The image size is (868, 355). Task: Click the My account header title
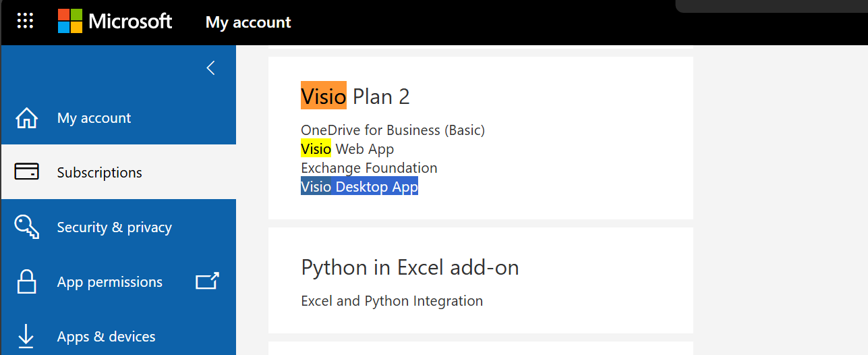(x=248, y=22)
